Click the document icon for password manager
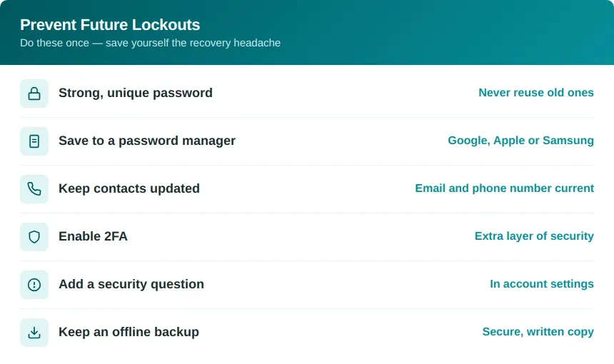Screen dimensions: 614x364 point(34,141)
